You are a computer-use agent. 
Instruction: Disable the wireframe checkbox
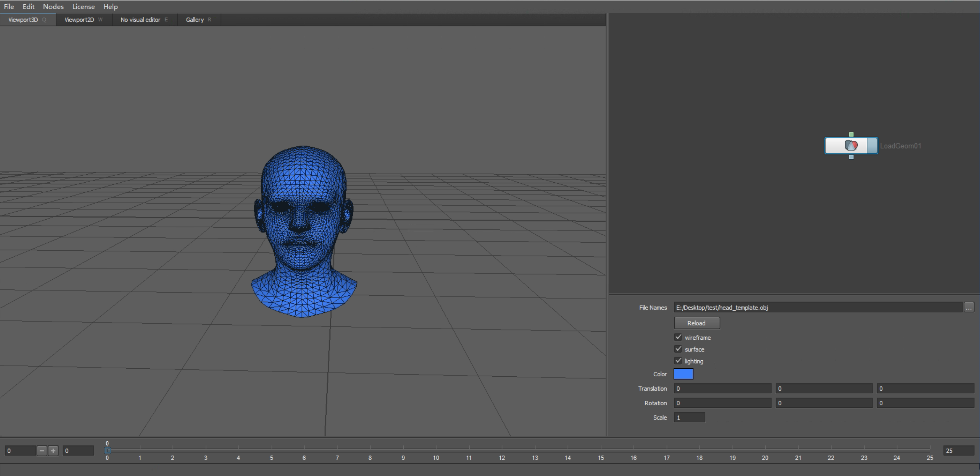pos(678,337)
